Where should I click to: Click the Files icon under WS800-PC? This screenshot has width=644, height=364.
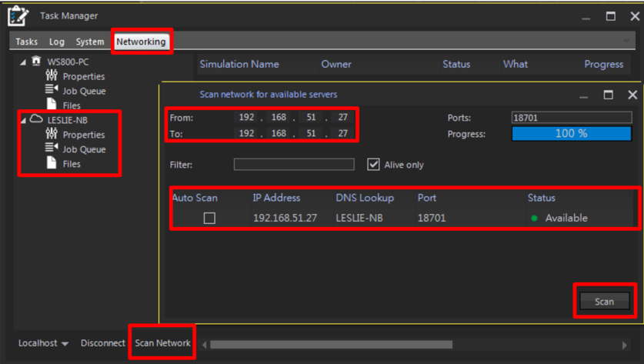point(52,105)
